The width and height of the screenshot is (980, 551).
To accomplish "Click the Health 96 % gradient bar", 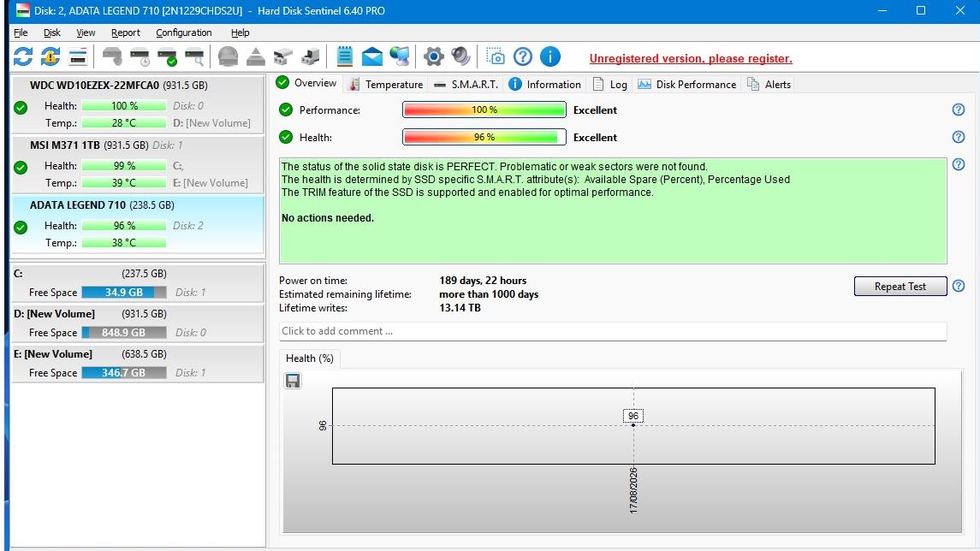I will tap(484, 137).
